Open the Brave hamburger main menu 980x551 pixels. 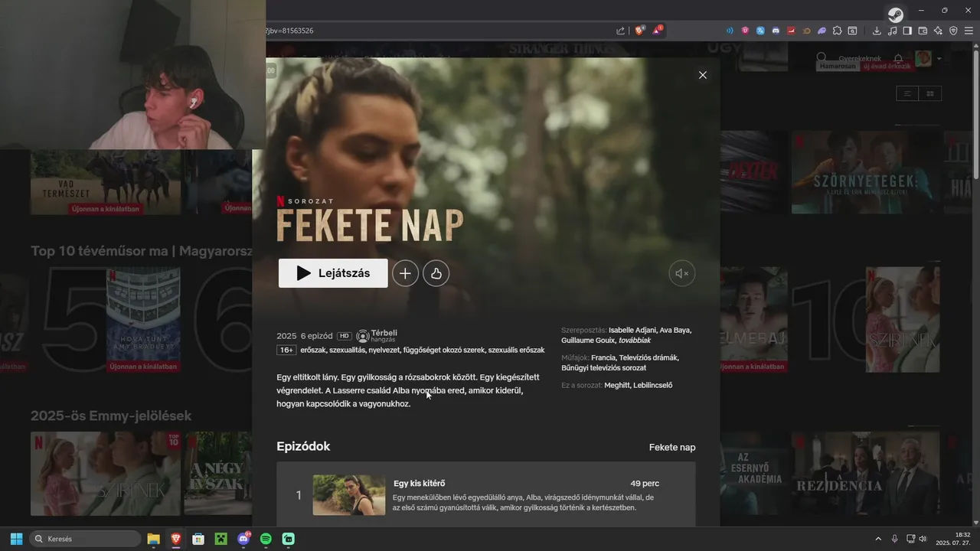[969, 31]
